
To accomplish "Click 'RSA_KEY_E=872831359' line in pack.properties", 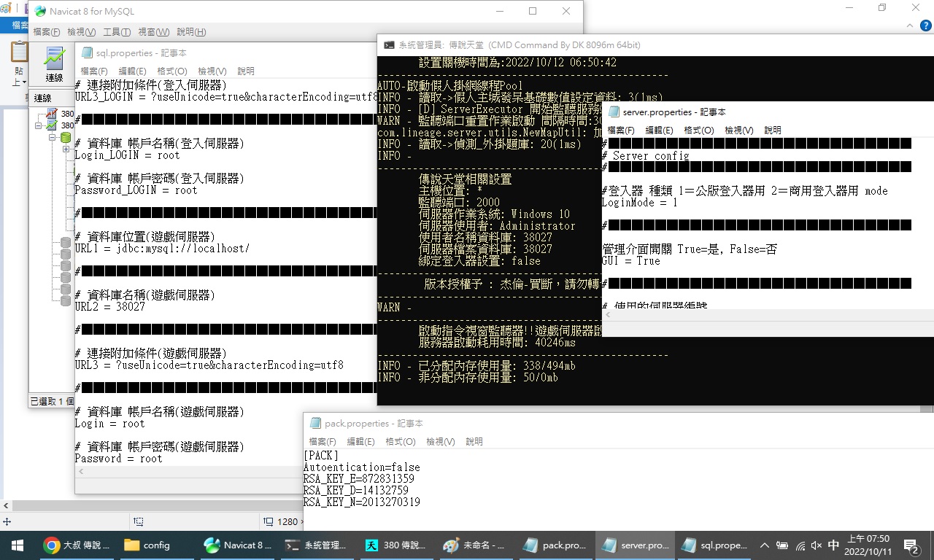I will coord(359,478).
